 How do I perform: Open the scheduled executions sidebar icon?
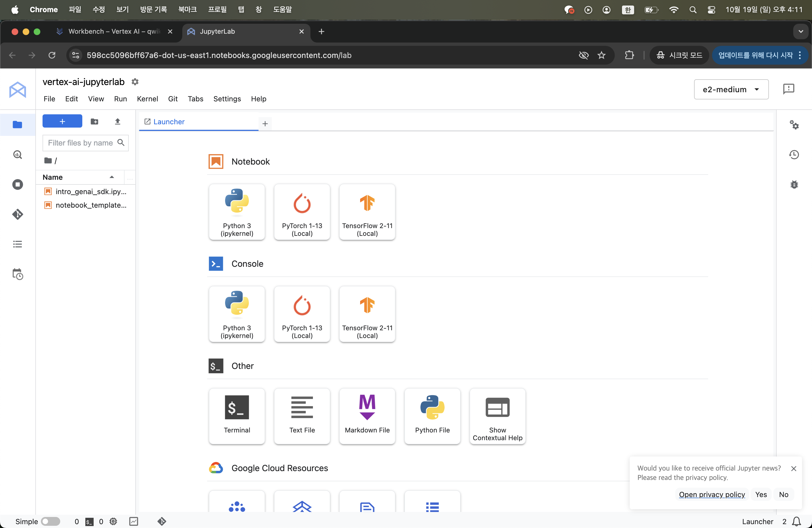click(x=17, y=274)
